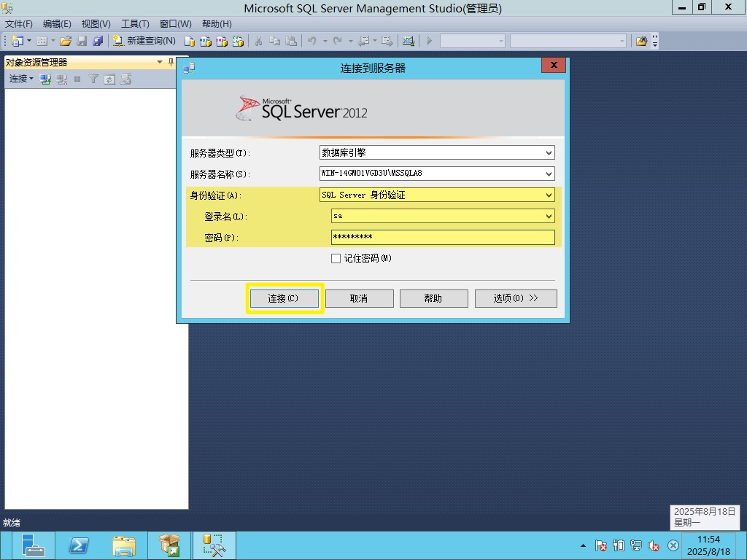Click the Stop square icon in Object Explorer
The width and height of the screenshot is (747, 560).
point(77,79)
